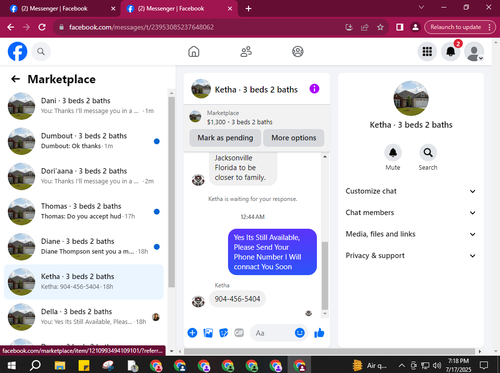Install app icon in address bar
Image resolution: width=500 pixels, height=373 pixels.
click(349, 27)
